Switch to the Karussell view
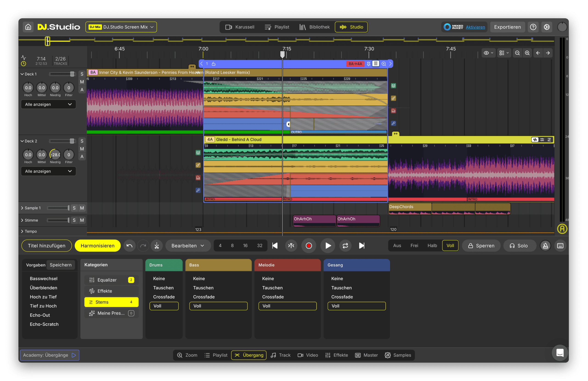Screen dimensions: 588x381 click(240, 27)
